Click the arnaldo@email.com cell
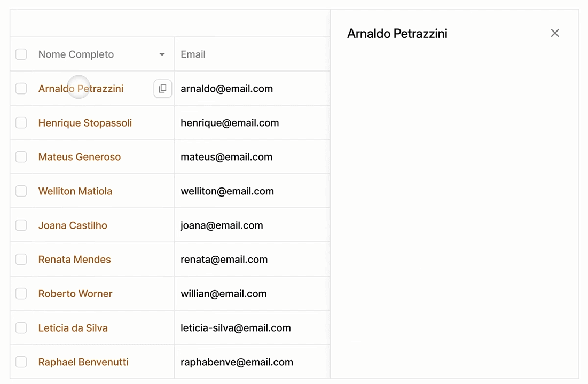588x384 pixels. (253, 89)
